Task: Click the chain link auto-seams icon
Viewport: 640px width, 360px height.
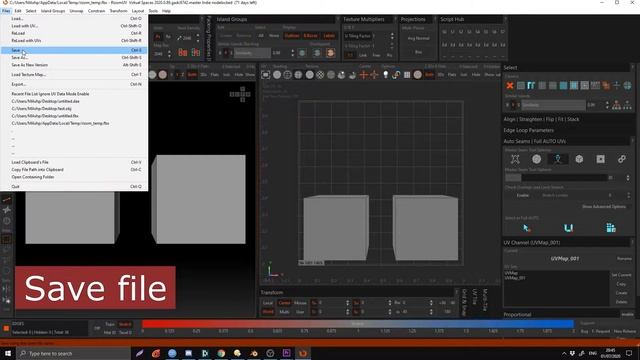Action: pos(622,159)
